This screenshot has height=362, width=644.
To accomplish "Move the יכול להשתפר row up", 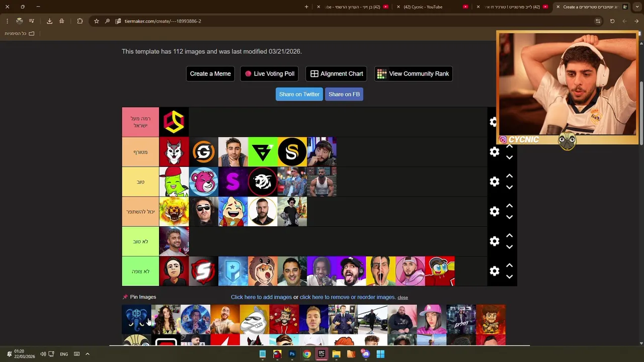I will pyautogui.click(x=509, y=206).
